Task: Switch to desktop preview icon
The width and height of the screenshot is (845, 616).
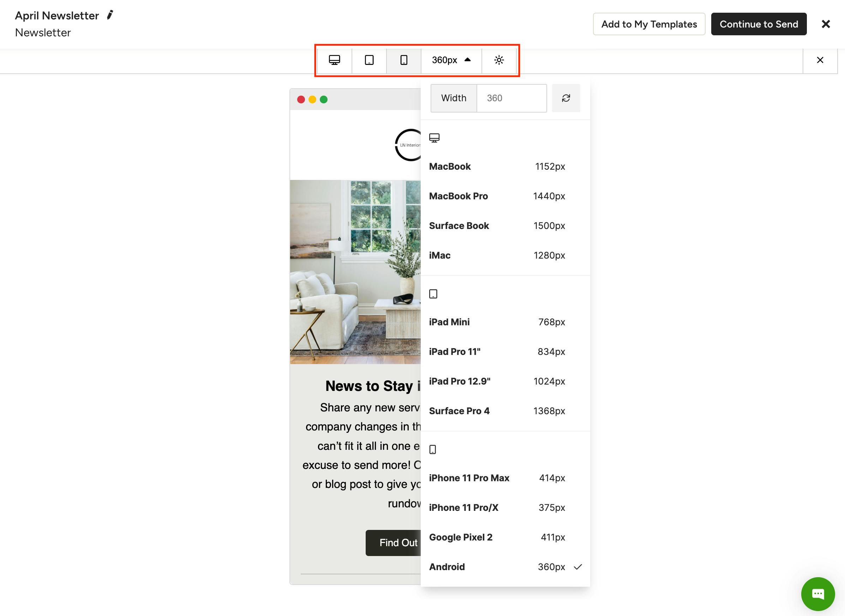Action: coord(334,60)
